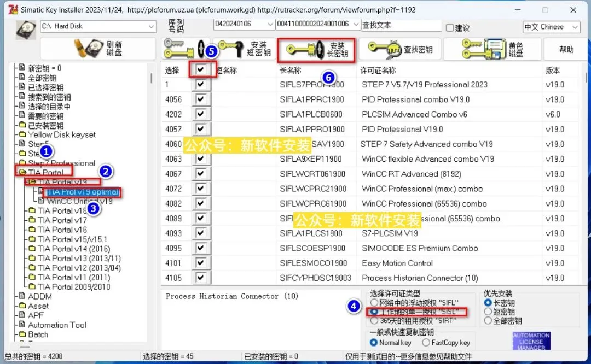Select the FastCopy key radio button
This screenshot has width=591, height=364.
pyautogui.click(x=426, y=343)
